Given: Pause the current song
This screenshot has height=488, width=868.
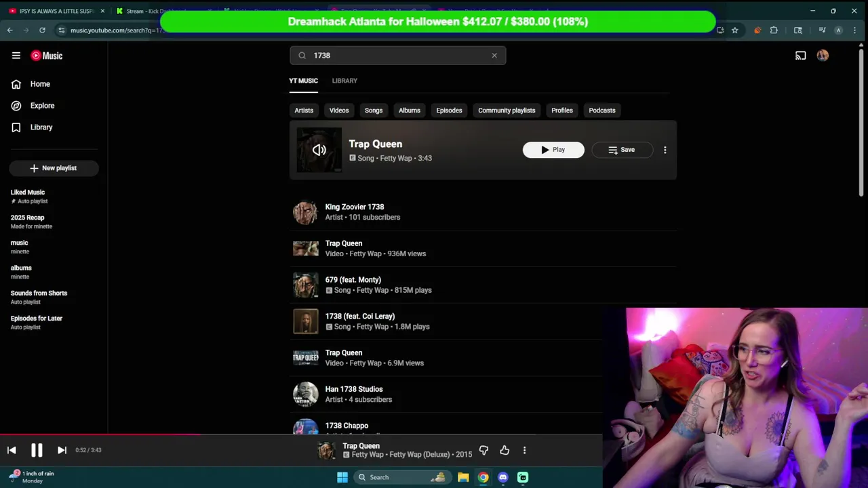Looking at the screenshot, I should coord(37,450).
